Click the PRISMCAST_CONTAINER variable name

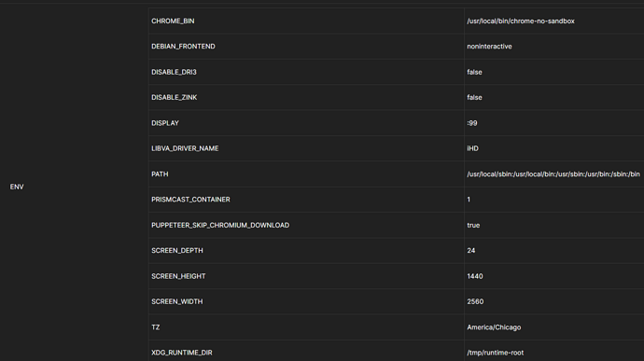click(x=190, y=200)
